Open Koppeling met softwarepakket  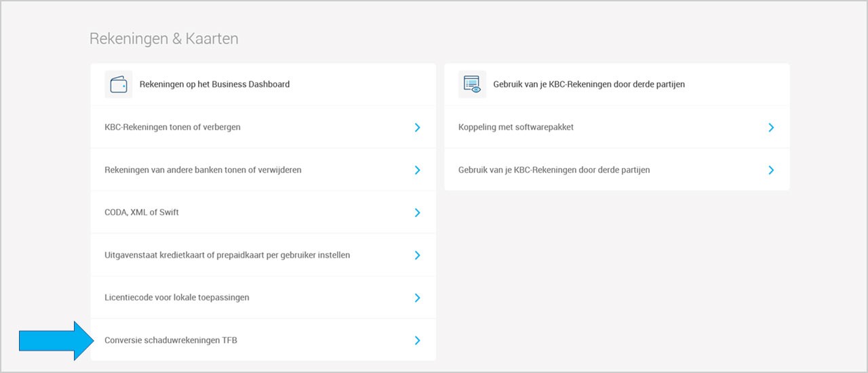[617, 127]
